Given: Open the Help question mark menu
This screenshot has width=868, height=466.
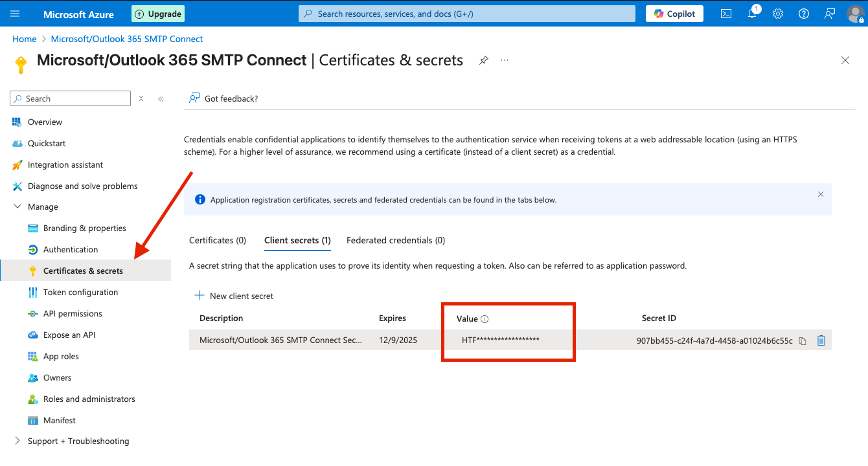Looking at the screenshot, I should (x=804, y=14).
